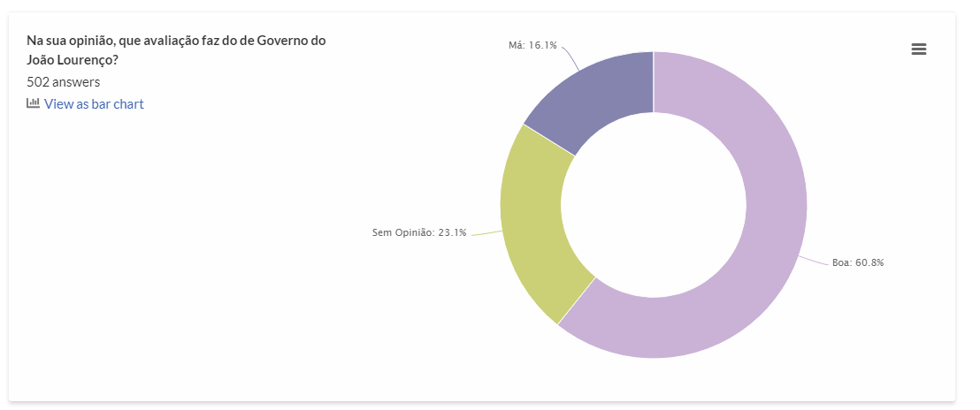
Task: Click the "Sem Opinião: 23.1%" data label
Action: click(419, 233)
